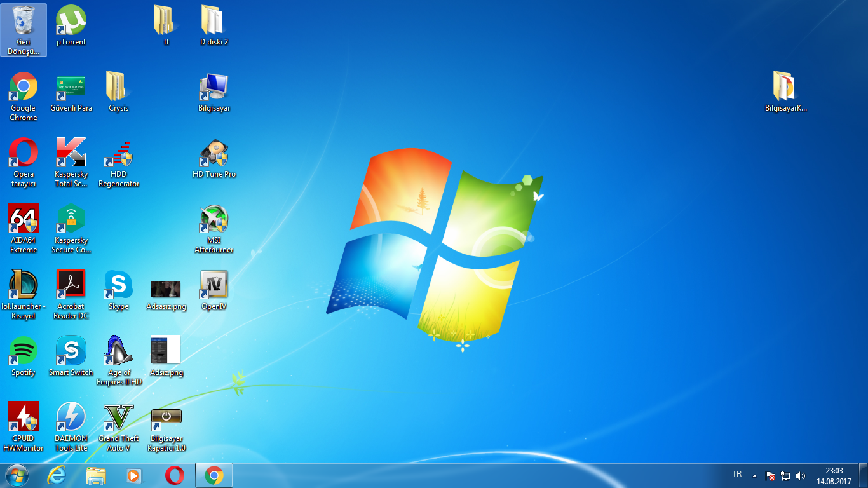The height and width of the screenshot is (488, 868).
Task: Select the MSI Afterburner shortcut
Action: pyautogui.click(x=214, y=228)
